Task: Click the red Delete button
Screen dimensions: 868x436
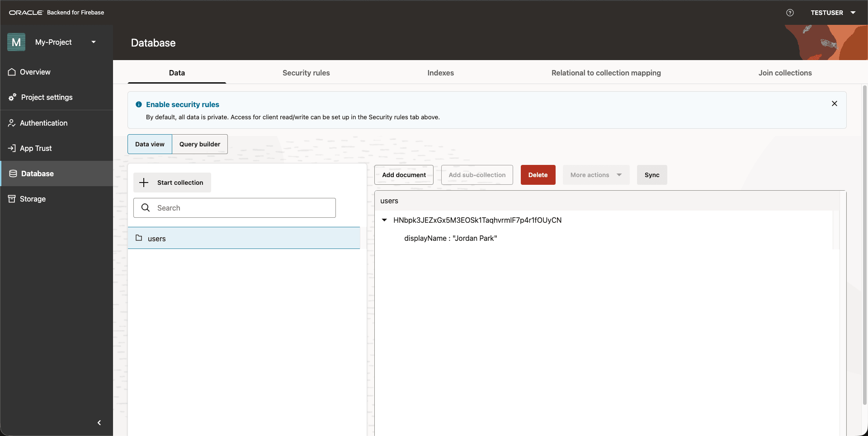Action: (x=538, y=175)
